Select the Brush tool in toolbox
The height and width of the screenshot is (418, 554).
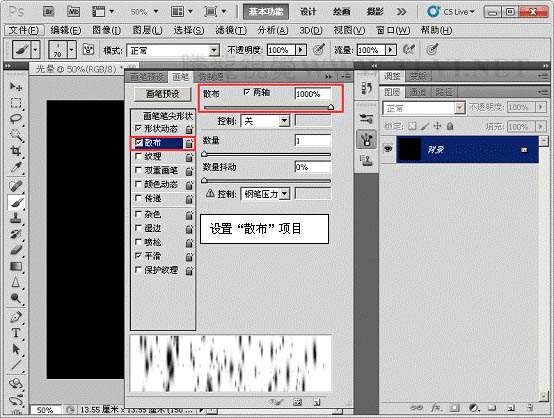coord(16,202)
